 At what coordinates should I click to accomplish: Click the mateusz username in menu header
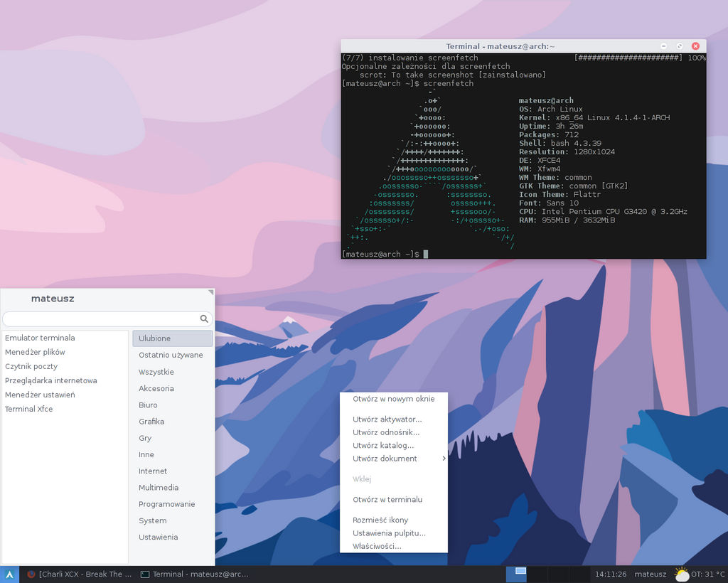coord(53,299)
